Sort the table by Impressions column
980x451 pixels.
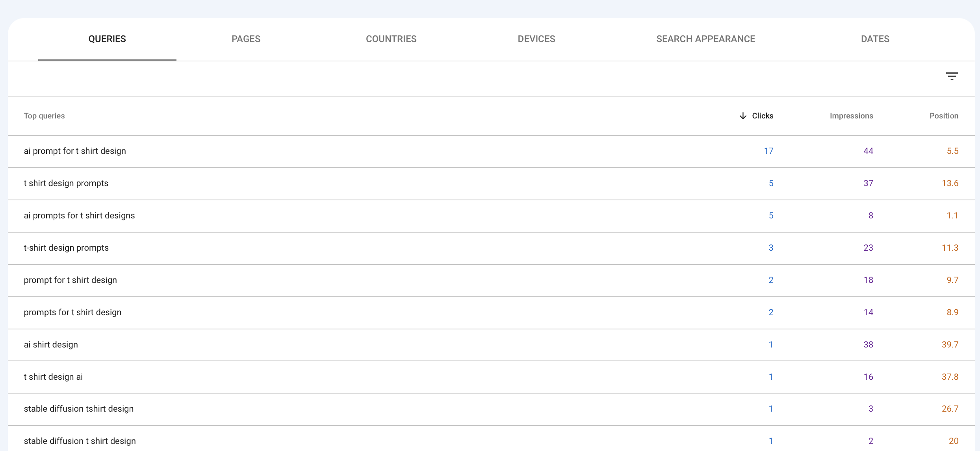851,116
